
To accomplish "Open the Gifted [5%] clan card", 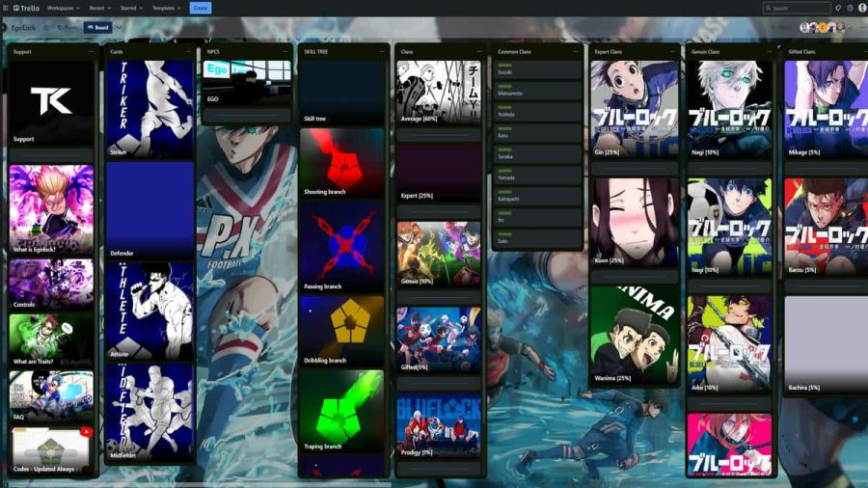I will pyautogui.click(x=439, y=339).
